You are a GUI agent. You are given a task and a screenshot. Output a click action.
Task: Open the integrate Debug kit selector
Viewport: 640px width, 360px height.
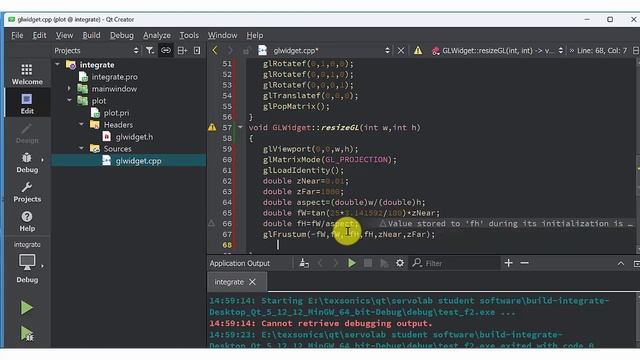(x=27, y=262)
